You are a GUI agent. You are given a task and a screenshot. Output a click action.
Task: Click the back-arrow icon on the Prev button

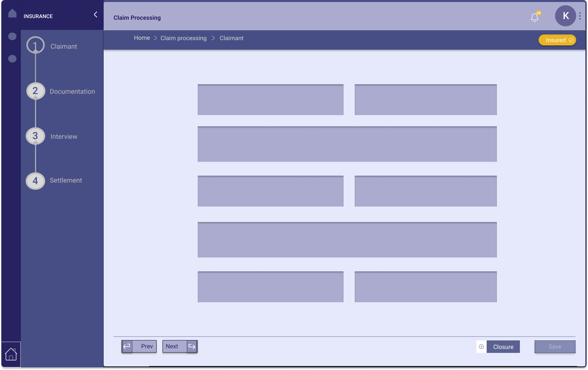point(128,346)
